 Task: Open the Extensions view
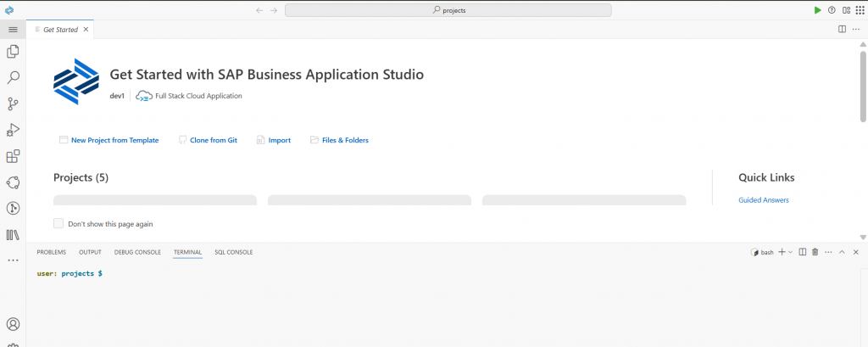point(13,156)
